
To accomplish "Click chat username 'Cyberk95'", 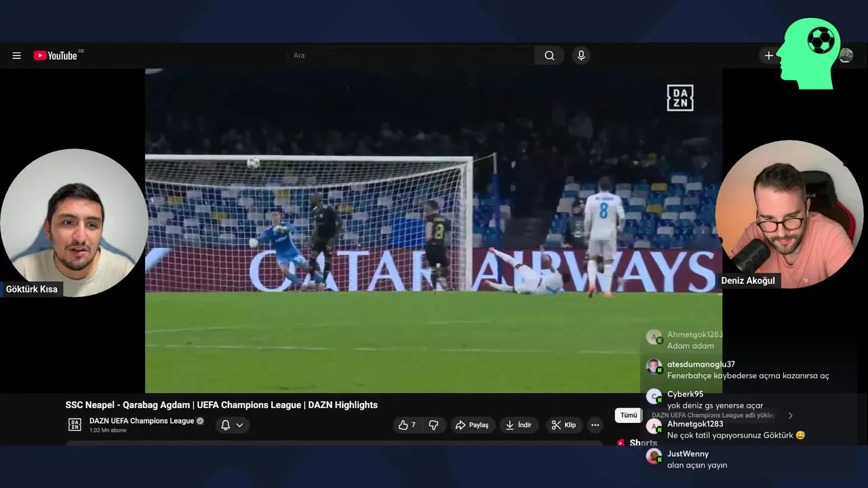I will click(685, 394).
